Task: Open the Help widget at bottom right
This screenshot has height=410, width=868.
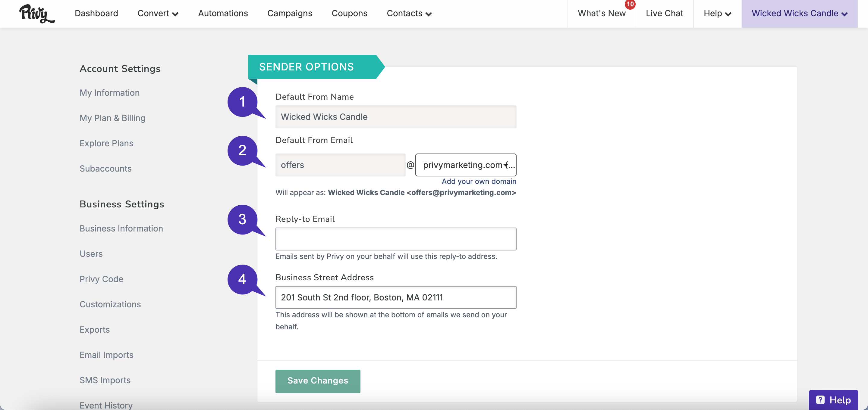Action: (833, 400)
